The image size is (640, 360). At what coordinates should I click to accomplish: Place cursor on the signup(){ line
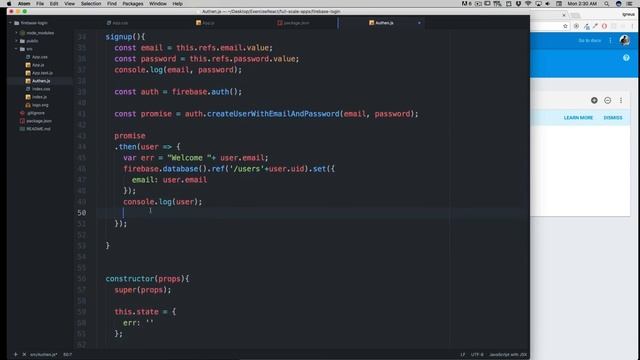tap(125, 37)
